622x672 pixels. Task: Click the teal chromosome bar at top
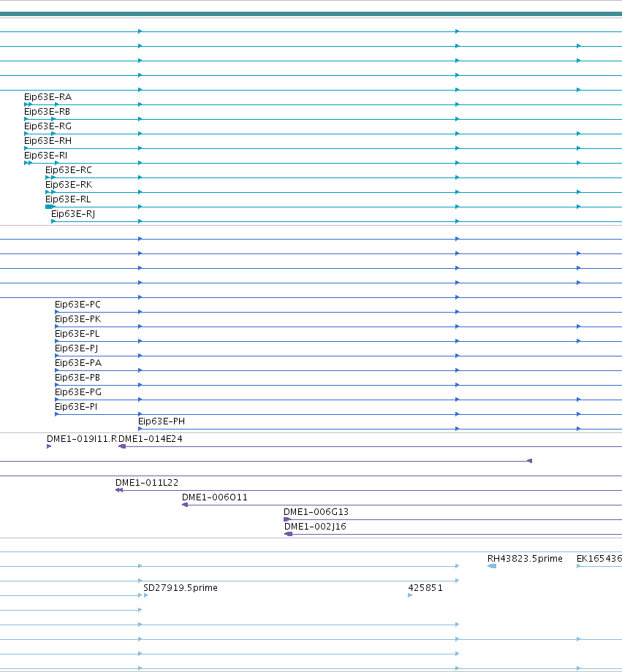[x=311, y=14]
